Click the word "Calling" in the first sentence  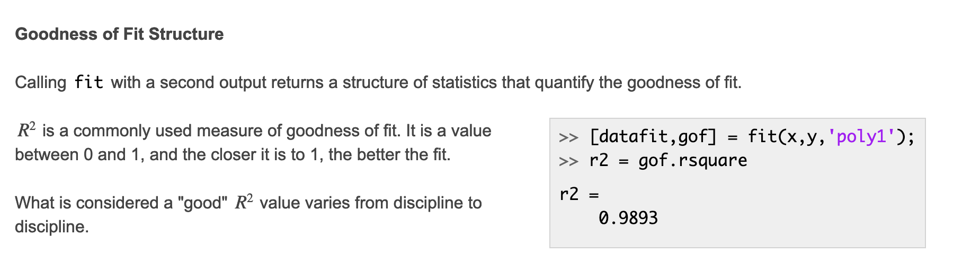pyautogui.click(x=40, y=82)
